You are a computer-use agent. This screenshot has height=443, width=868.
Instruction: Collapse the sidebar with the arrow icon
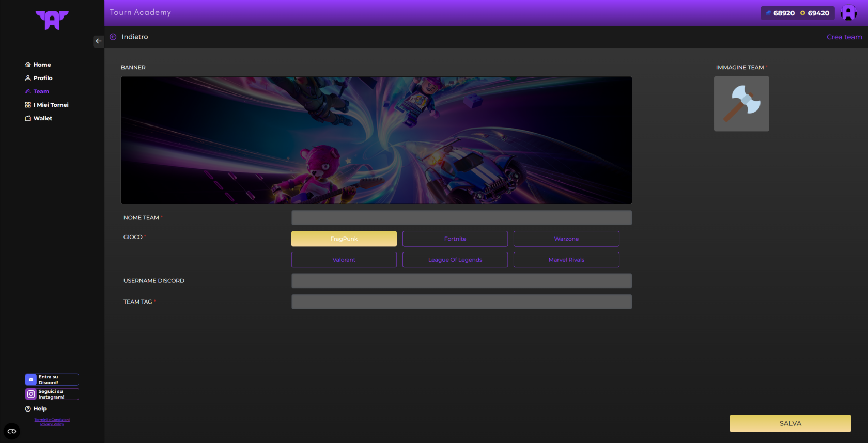click(x=98, y=41)
